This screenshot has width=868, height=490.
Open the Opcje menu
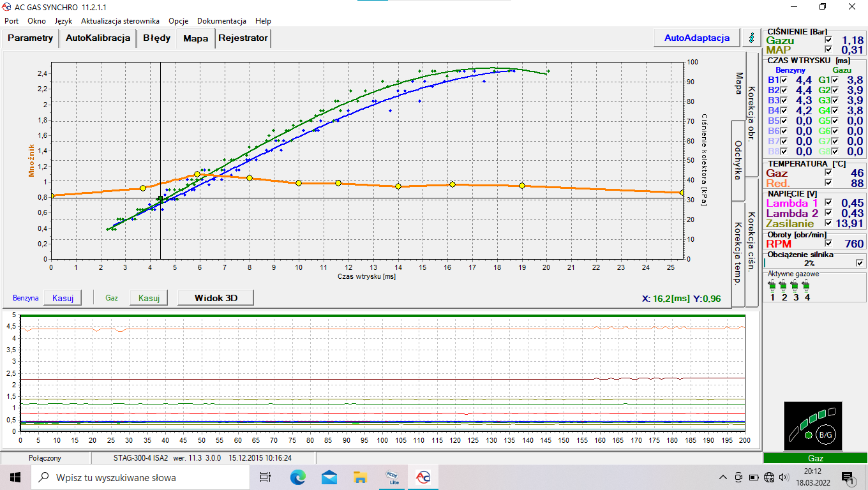click(178, 21)
